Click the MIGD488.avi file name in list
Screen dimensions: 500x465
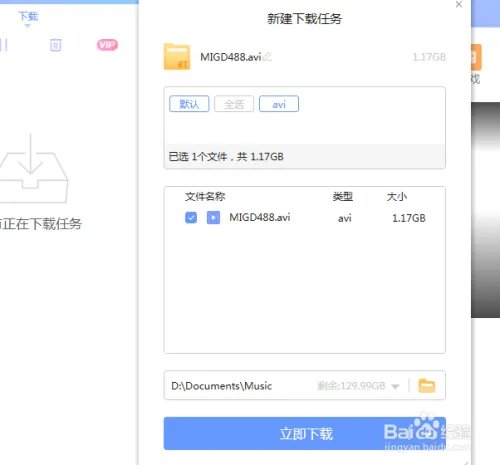pos(260,218)
